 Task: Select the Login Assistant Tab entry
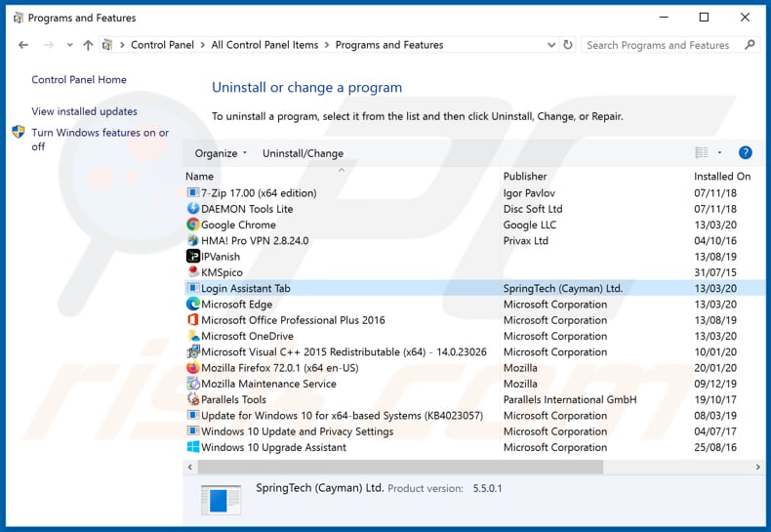(475, 288)
